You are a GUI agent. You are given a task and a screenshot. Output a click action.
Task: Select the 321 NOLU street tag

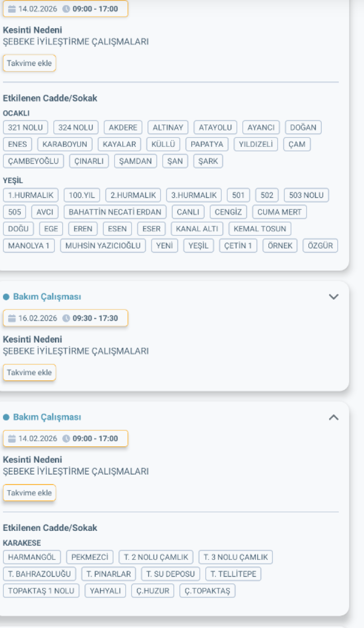(x=26, y=128)
